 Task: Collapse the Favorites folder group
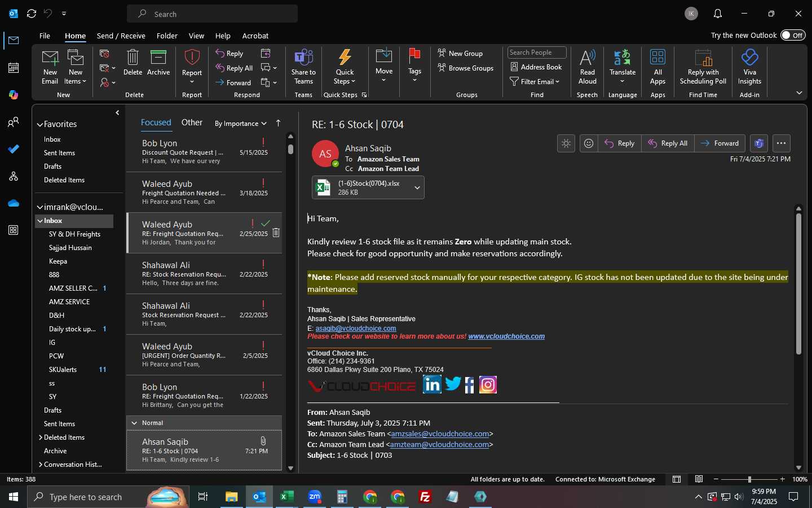click(40, 125)
